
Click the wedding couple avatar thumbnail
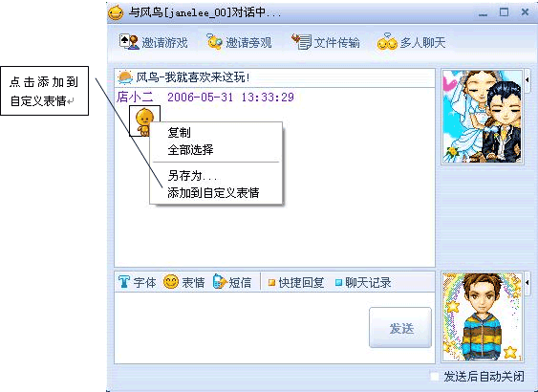click(482, 117)
